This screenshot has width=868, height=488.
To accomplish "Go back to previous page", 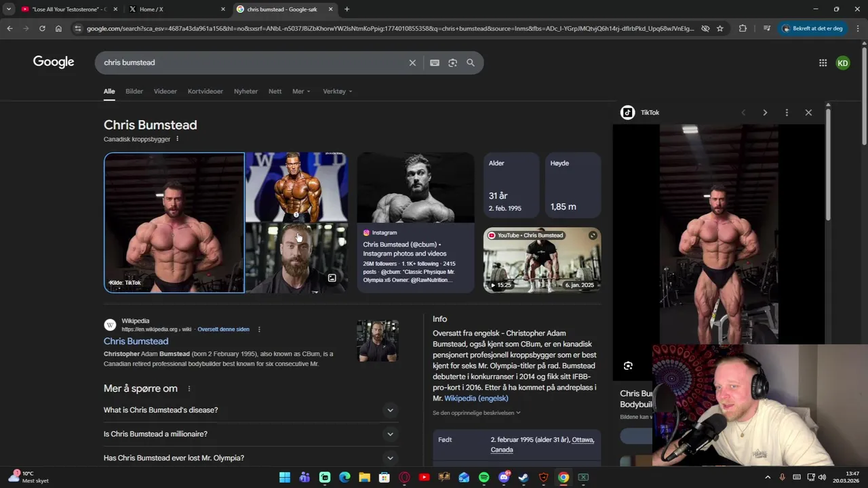I will click(x=9, y=28).
